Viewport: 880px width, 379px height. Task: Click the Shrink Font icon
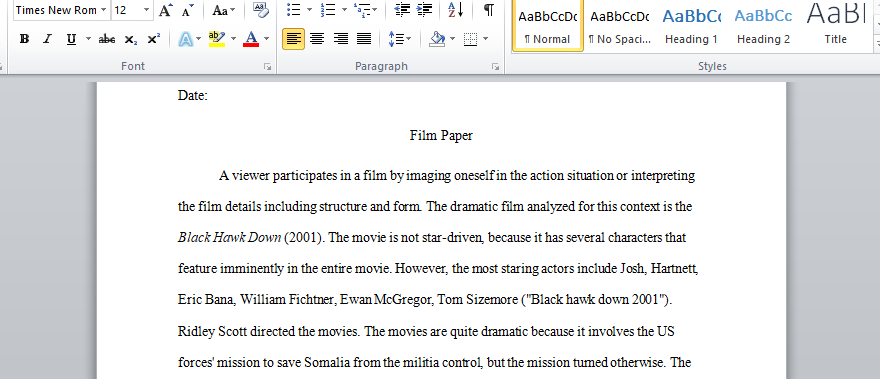[x=188, y=10]
